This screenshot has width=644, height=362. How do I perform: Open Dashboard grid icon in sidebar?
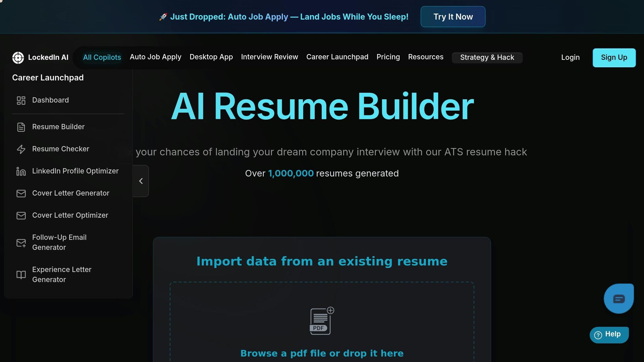21,100
